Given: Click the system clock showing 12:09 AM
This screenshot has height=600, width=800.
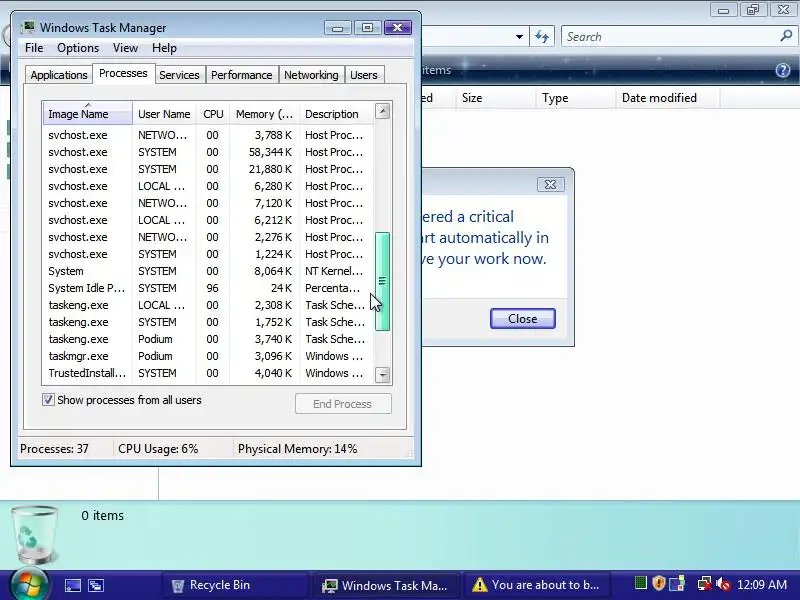Looking at the screenshot, I should [x=762, y=584].
